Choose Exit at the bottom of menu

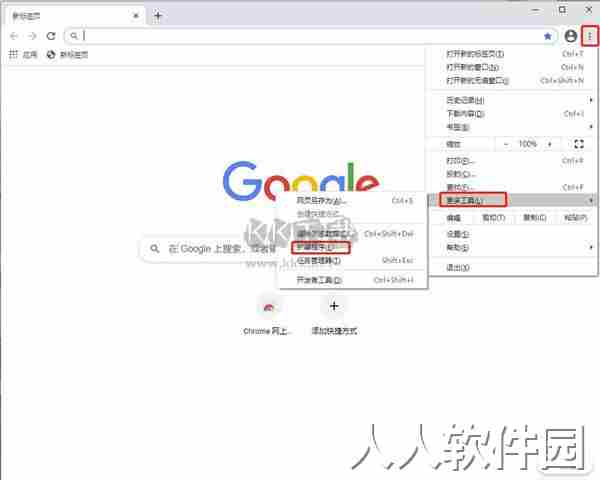[x=513, y=268]
